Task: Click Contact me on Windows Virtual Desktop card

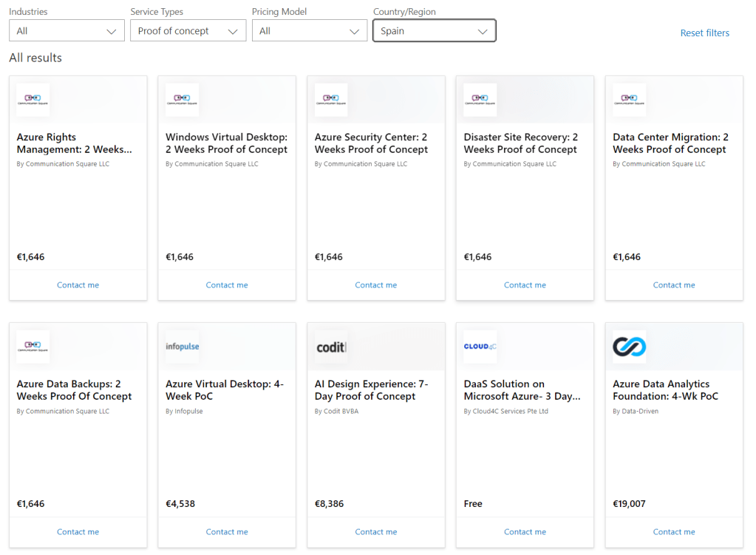Action: 227,285
